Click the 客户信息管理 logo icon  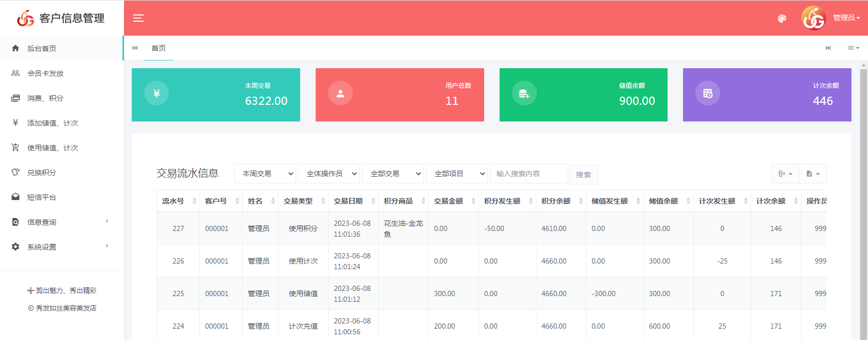25,18
